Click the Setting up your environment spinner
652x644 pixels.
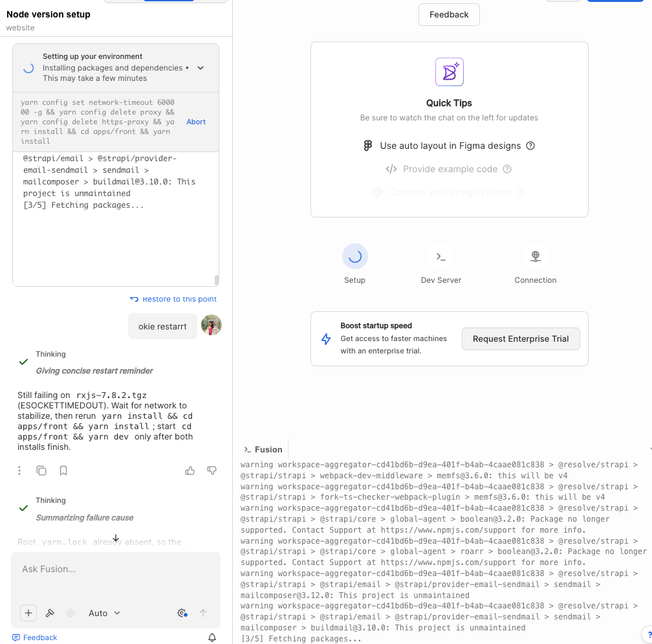[28, 68]
